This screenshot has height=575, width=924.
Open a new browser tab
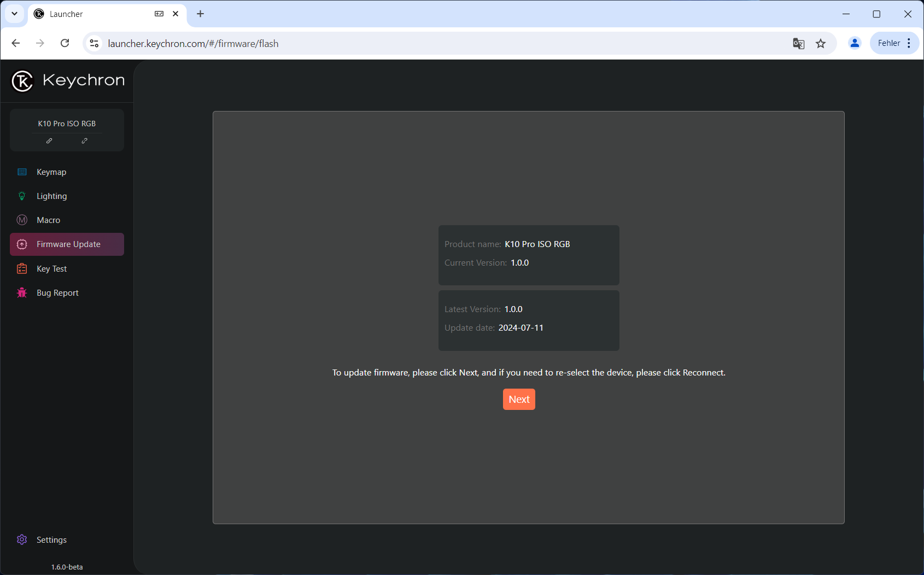coord(200,14)
